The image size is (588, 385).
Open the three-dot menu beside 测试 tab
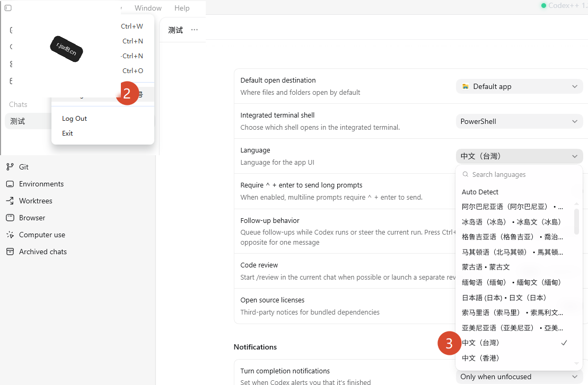point(194,30)
